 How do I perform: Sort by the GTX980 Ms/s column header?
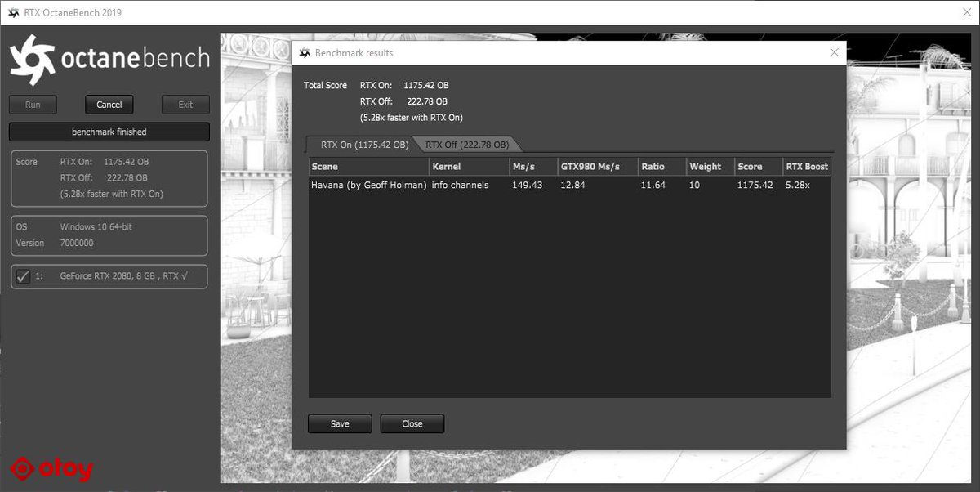(598, 167)
